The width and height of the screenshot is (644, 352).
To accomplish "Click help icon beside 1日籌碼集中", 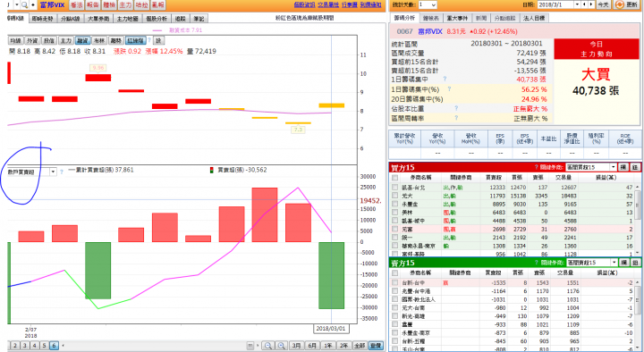I will click(445, 79).
